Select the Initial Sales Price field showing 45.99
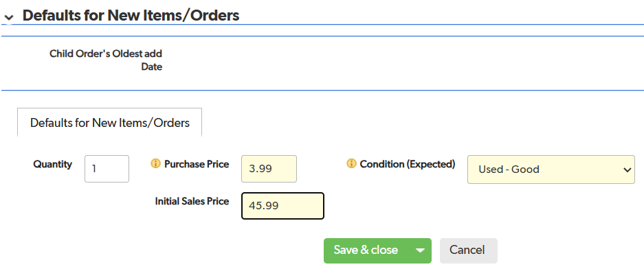 pos(282,205)
